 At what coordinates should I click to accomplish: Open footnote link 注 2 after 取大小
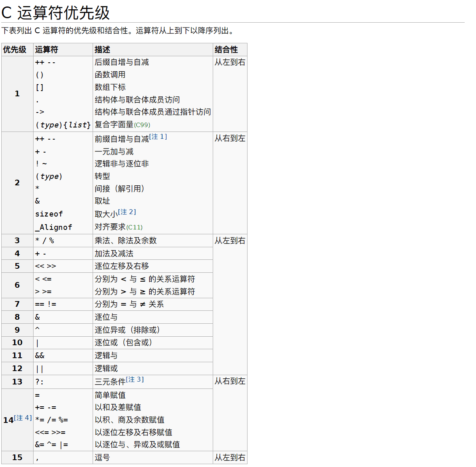coord(127,212)
